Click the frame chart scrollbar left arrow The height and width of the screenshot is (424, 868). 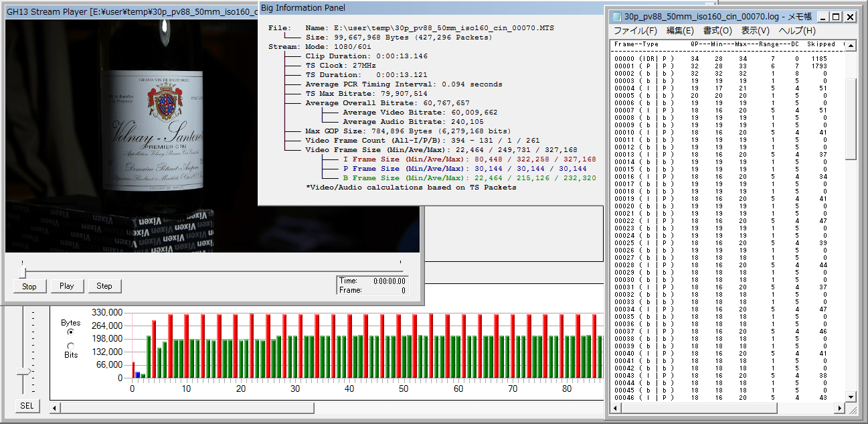[x=55, y=407]
